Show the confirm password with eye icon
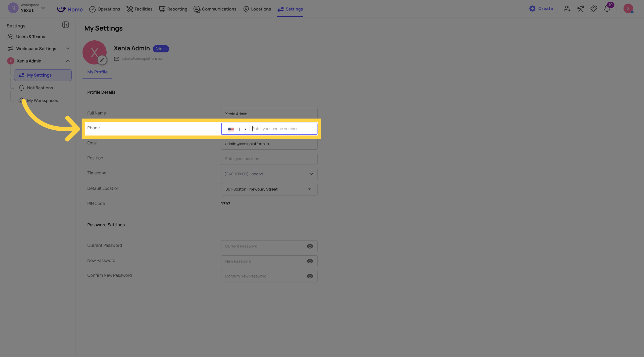Image resolution: width=644 pixels, height=357 pixels. [310, 276]
